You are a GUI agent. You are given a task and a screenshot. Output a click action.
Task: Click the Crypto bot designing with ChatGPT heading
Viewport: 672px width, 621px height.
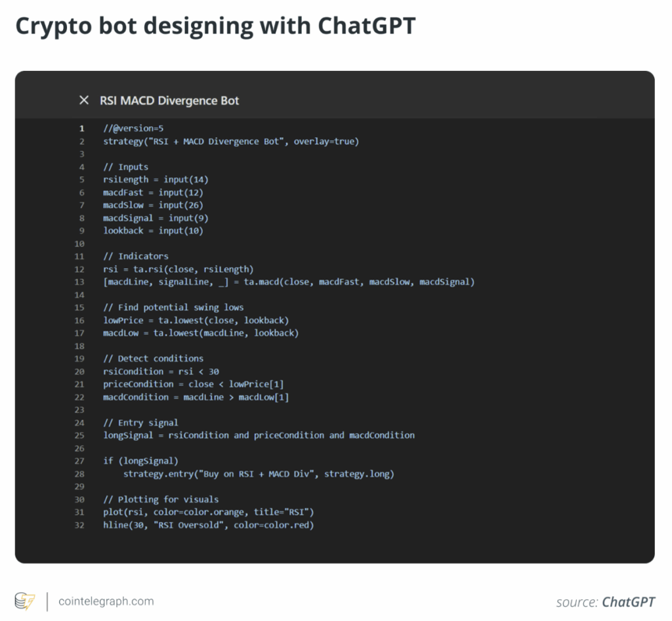215,26
